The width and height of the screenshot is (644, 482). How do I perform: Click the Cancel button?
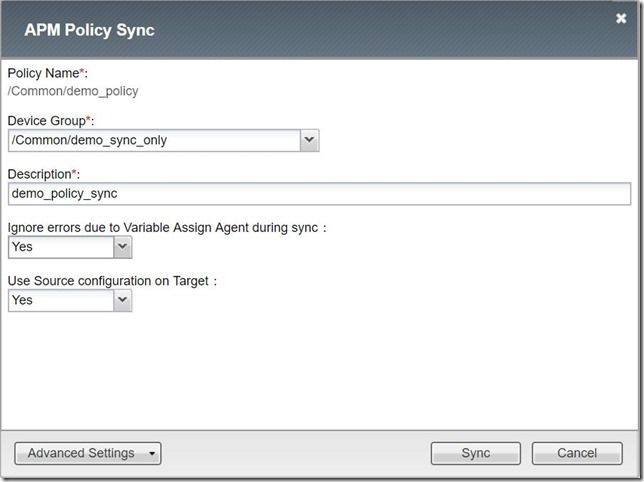pos(577,453)
